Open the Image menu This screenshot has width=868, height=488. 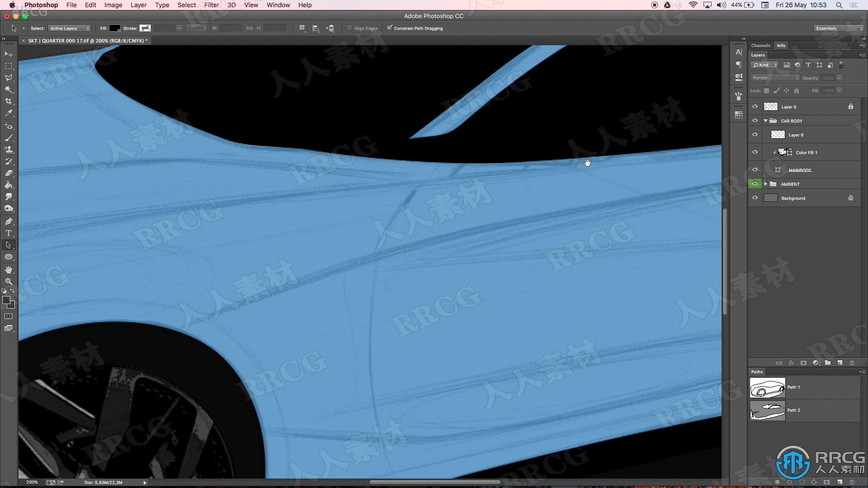[113, 5]
